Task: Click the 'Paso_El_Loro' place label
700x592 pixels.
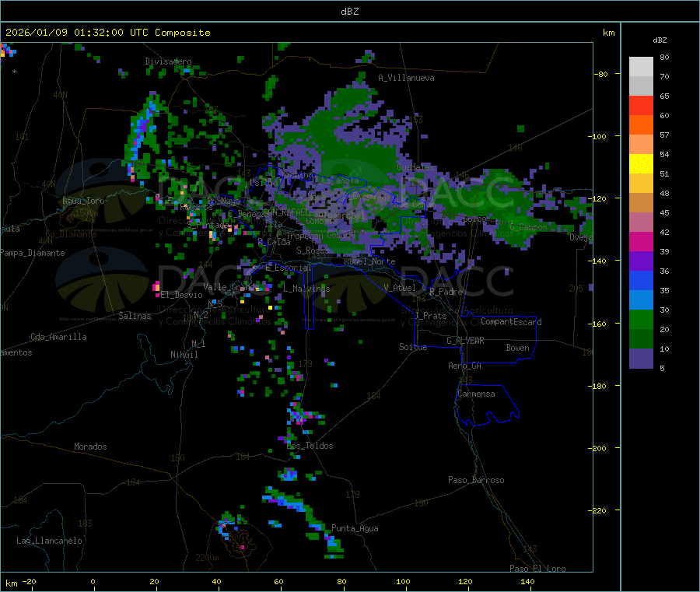Action: [x=537, y=569]
